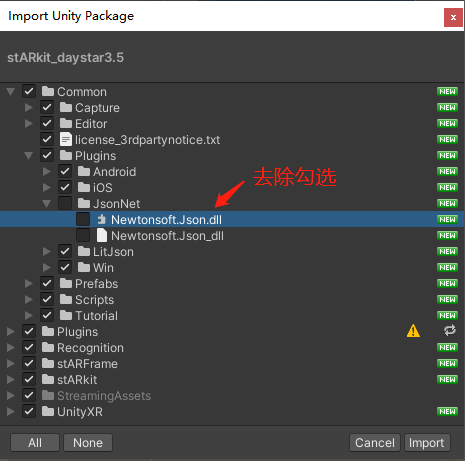Click the warning icon on Plugins row
The image size is (465, 461).
pos(413,331)
